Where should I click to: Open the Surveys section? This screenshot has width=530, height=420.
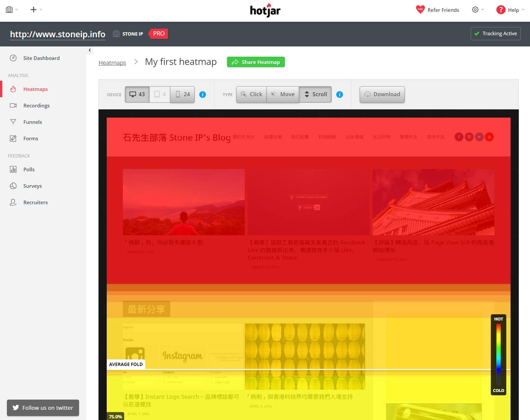click(32, 186)
